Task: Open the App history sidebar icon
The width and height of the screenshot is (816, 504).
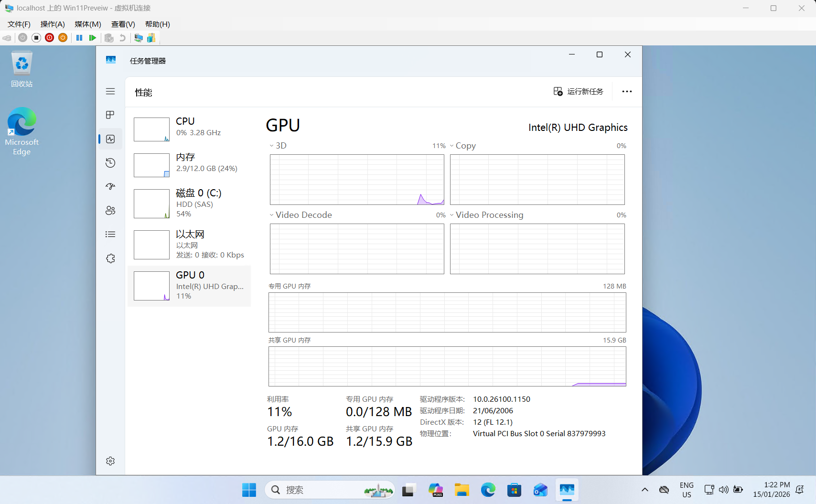Action: click(x=110, y=163)
